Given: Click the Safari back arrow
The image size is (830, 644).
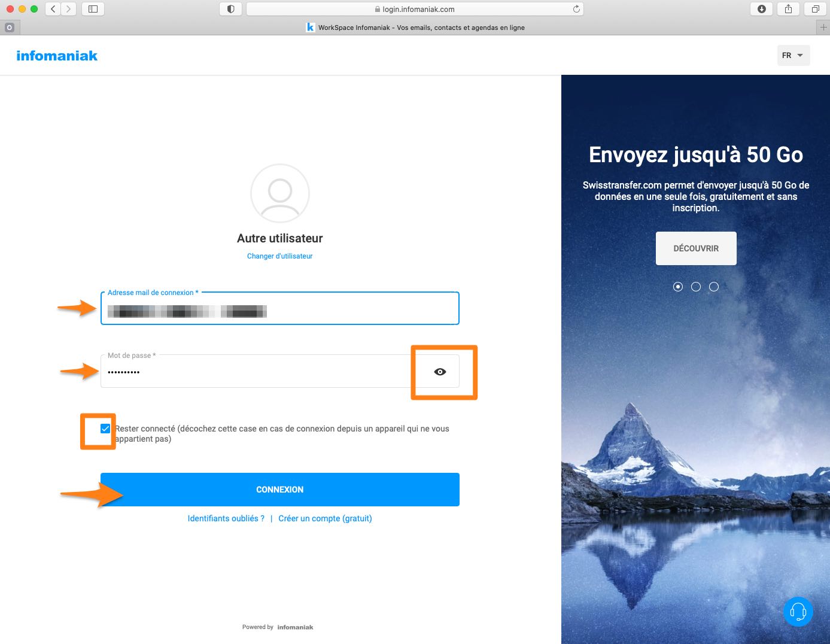Looking at the screenshot, I should [x=53, y=9].
